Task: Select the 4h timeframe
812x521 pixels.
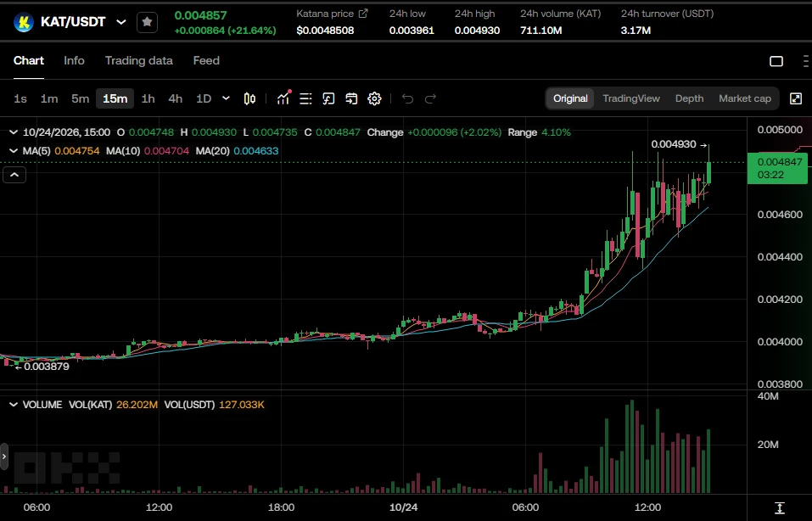Action: coord(176,98)
